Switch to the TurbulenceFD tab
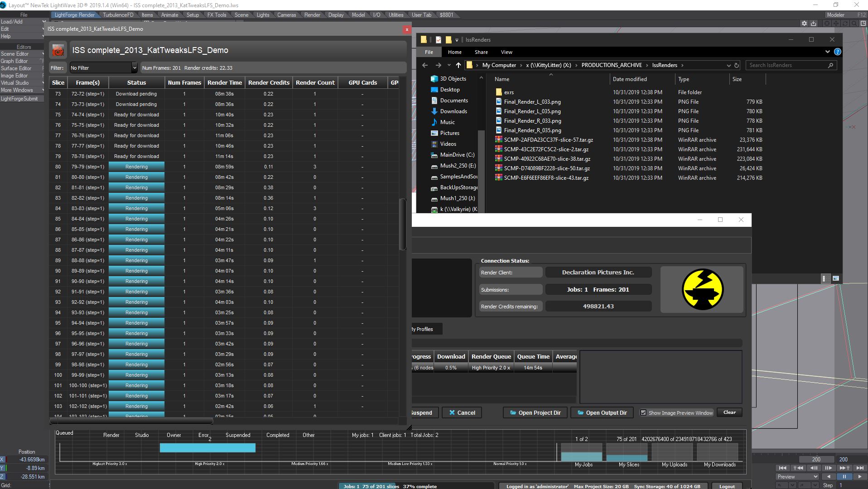The width and height of the screenshot is (868, 489). click(x=118, y=15)
